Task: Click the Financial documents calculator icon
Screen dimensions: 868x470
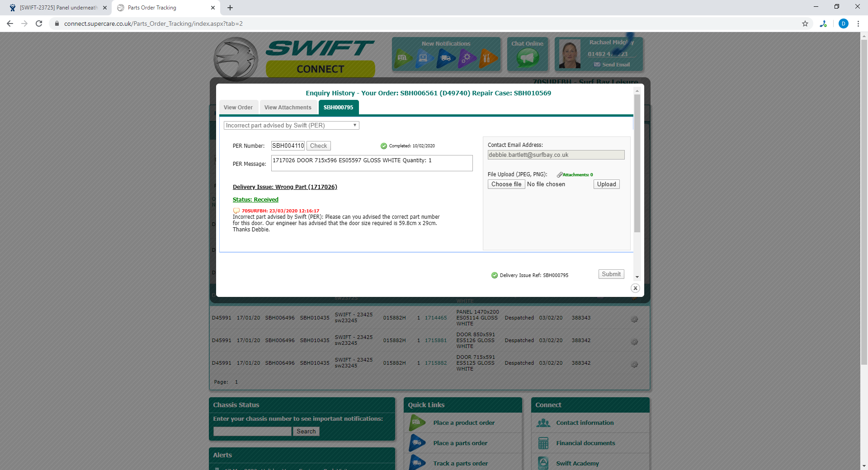Action: click(543, 443)
